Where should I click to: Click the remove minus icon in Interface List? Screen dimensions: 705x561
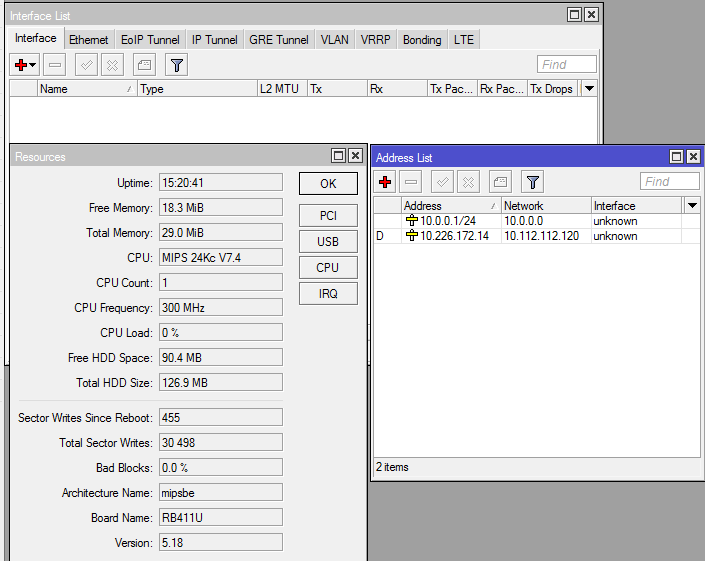pos(55,65)
